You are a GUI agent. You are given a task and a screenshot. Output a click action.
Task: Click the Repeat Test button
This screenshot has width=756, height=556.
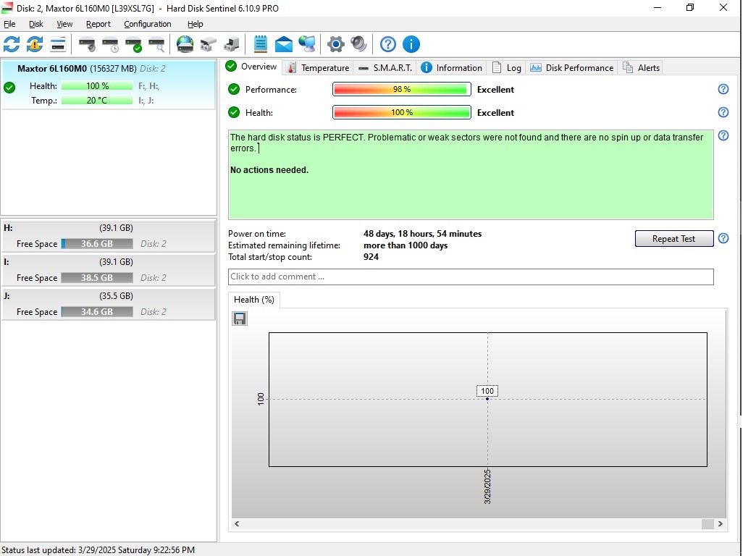[674, 239]
